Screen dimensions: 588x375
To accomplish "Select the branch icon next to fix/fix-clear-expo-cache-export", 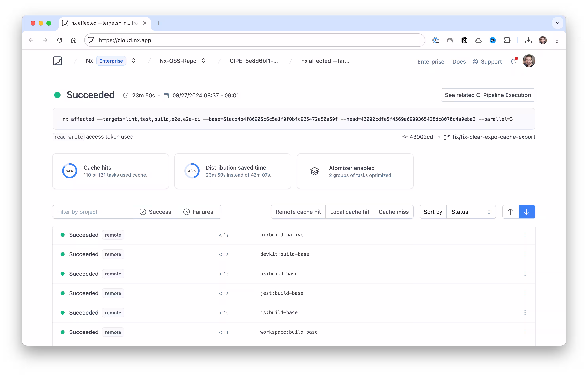I will pos(447,137).
